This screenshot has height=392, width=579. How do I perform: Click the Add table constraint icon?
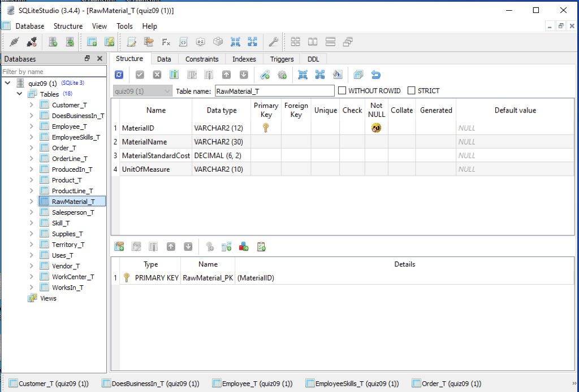click(x=119, y=247)
